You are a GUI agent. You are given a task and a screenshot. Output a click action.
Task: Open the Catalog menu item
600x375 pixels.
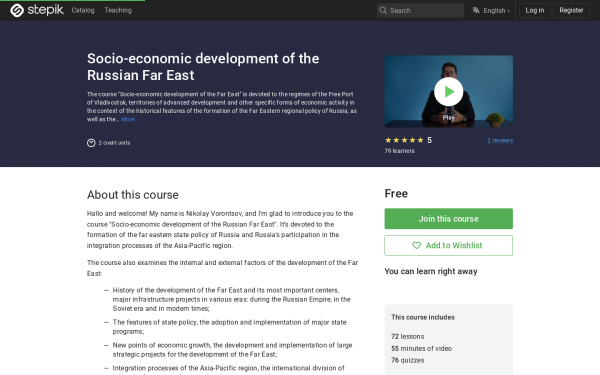[83, 10]
